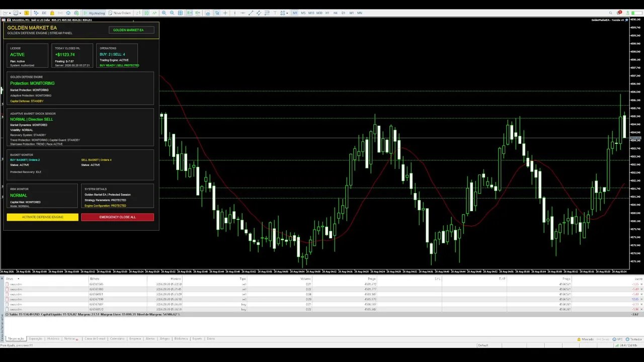Switch to H4 timeframe
Screen dimensions: 644x362
tap(336, 13)
